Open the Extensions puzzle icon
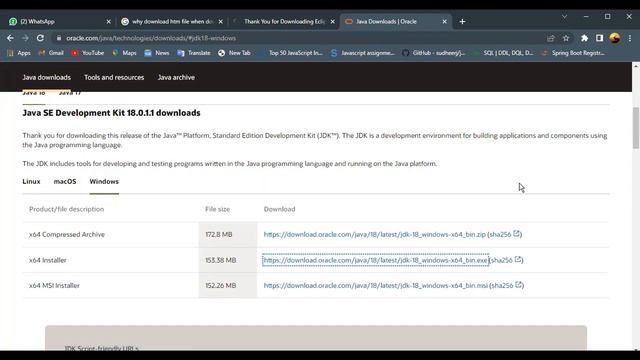640x360 pixels. pyautogui.click(x=584, y=38)
